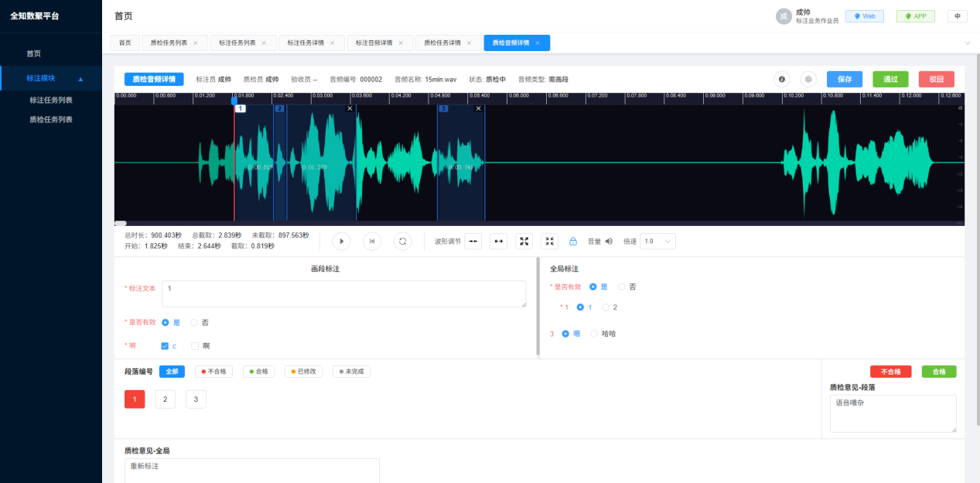This screenshot has height=483, width=980.
Task: Close the 标注任务列表 tab
Action: click(264, 43)
